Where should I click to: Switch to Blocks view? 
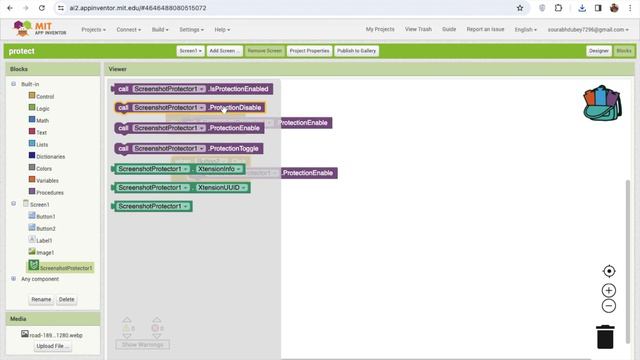pos(624,51)
